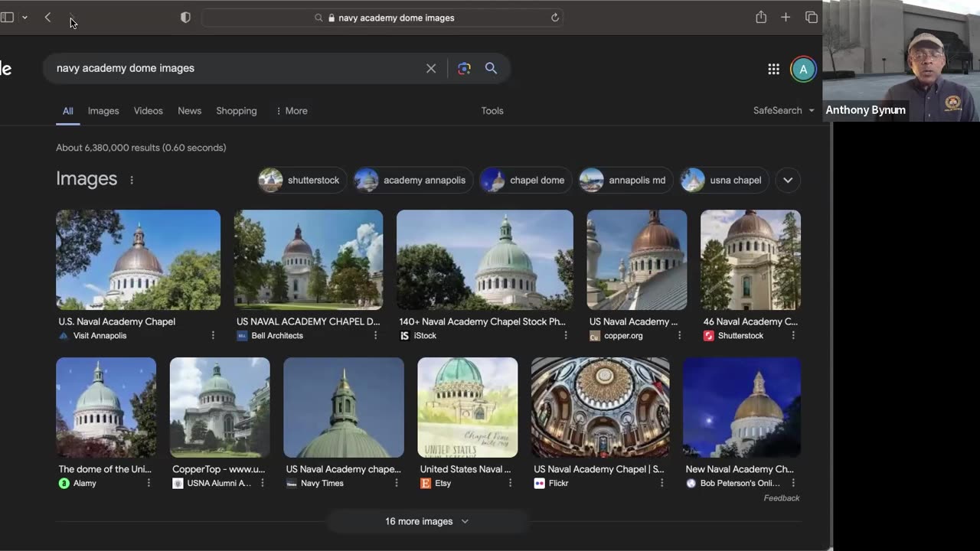The image size is (980, 551).
Task: Open the New Naval Academy Ch... title
Action: coord(740,469)
